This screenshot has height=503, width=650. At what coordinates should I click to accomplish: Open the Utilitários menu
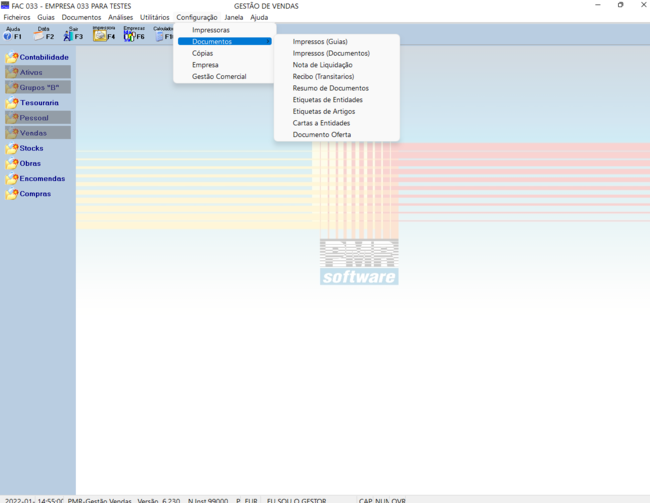click(x=155, y=17)
